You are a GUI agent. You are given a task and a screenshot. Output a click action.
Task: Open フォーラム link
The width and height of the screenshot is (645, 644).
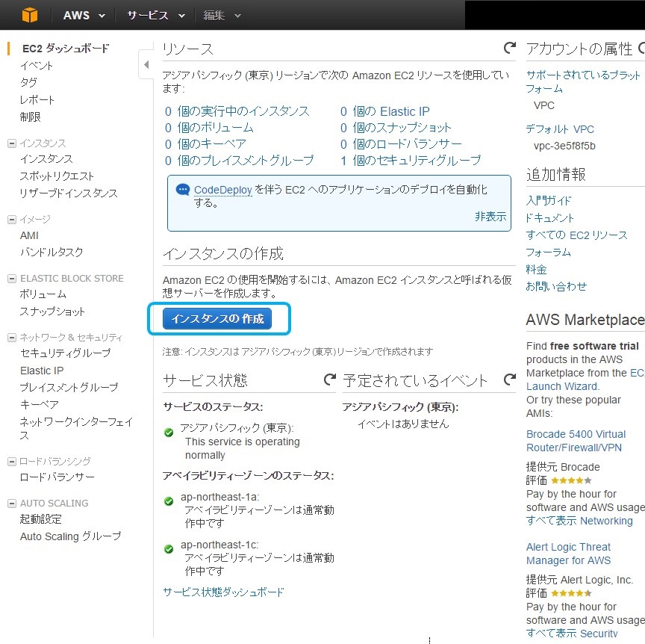549,252
